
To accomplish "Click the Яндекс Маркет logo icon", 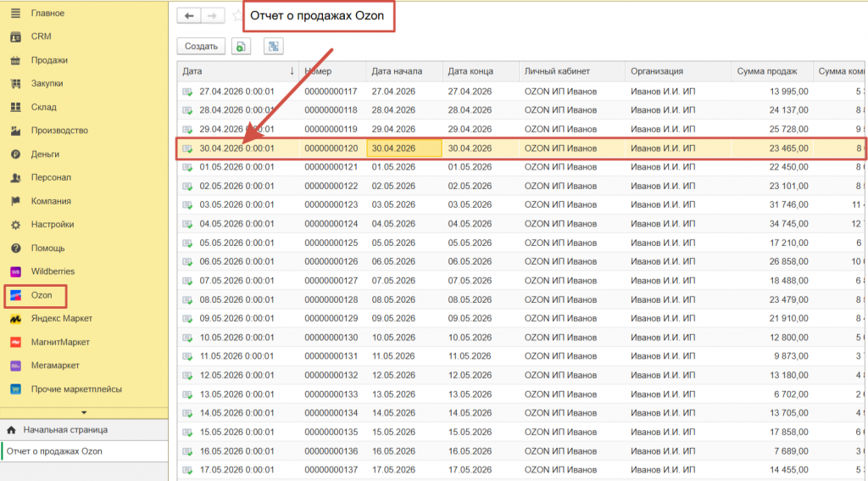I will click(x=15, y=319).
